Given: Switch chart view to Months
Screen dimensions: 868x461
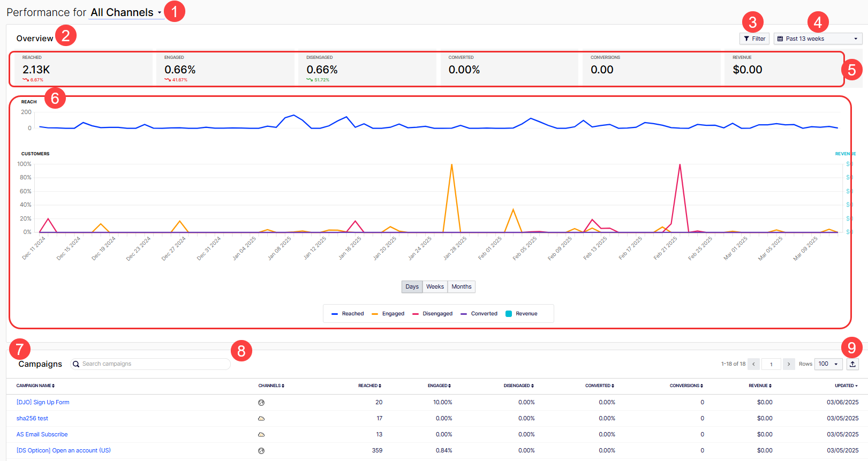Looking at the screenshot, I should tap(461, 287).
